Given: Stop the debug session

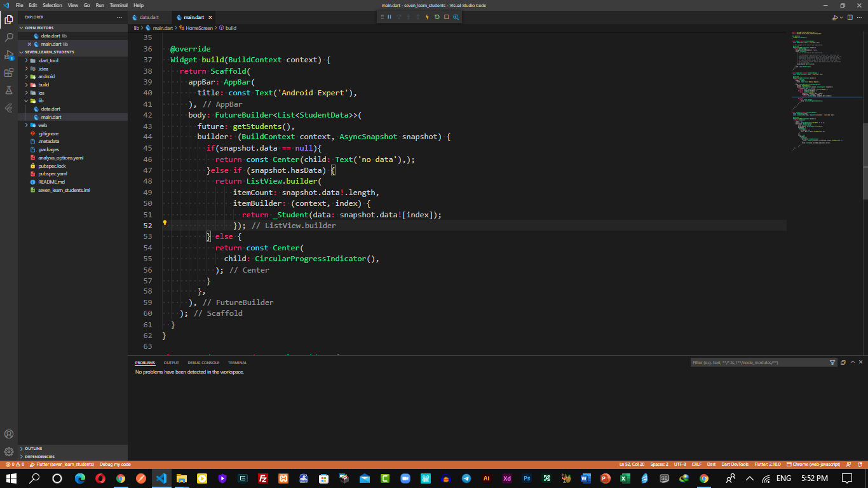Looking at the screenshot, I should [x=446, y=17].
